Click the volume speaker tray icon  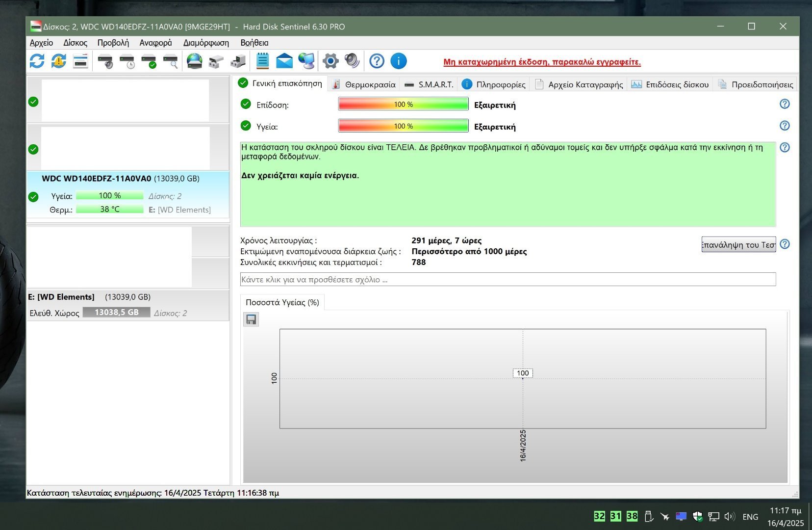(x=730, y=516)
